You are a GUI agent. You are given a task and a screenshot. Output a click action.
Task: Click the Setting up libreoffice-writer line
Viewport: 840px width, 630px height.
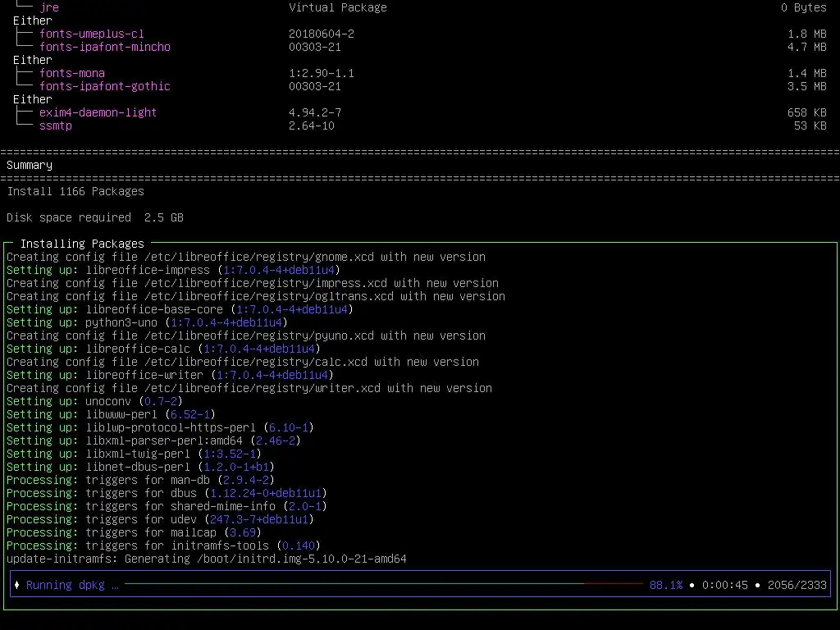[x=171, y=375]
